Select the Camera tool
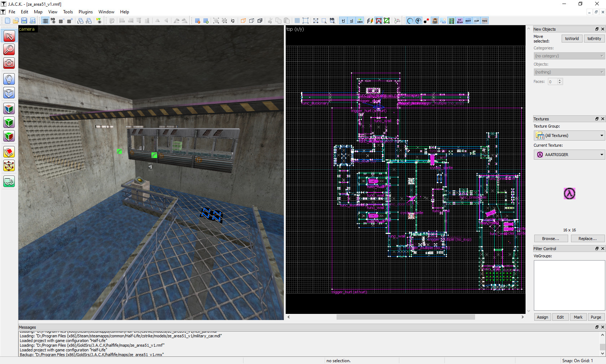This screenshot has width=606, height=364. point(9,63)
